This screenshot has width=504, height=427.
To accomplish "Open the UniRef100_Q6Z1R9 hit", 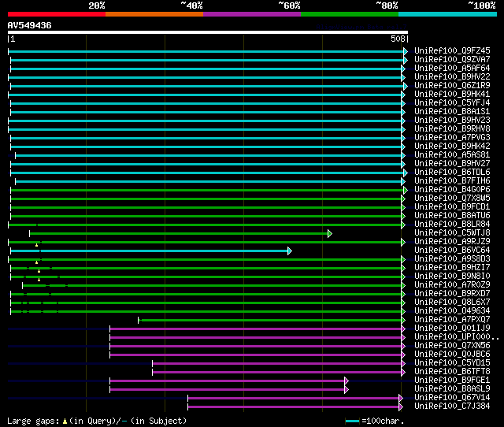I will coord(452,86).
